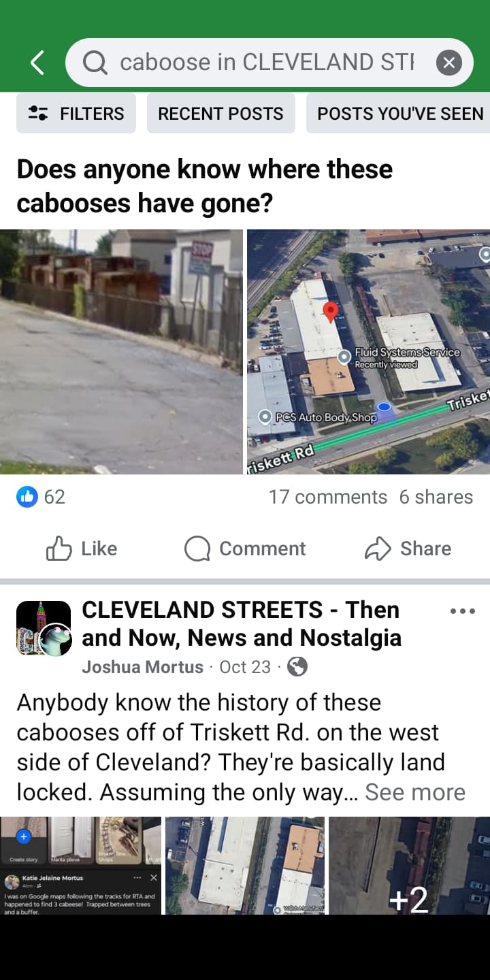This screenshot has width=490, height=980.
Task: View the 6 shares link
Action: [436, 497]
